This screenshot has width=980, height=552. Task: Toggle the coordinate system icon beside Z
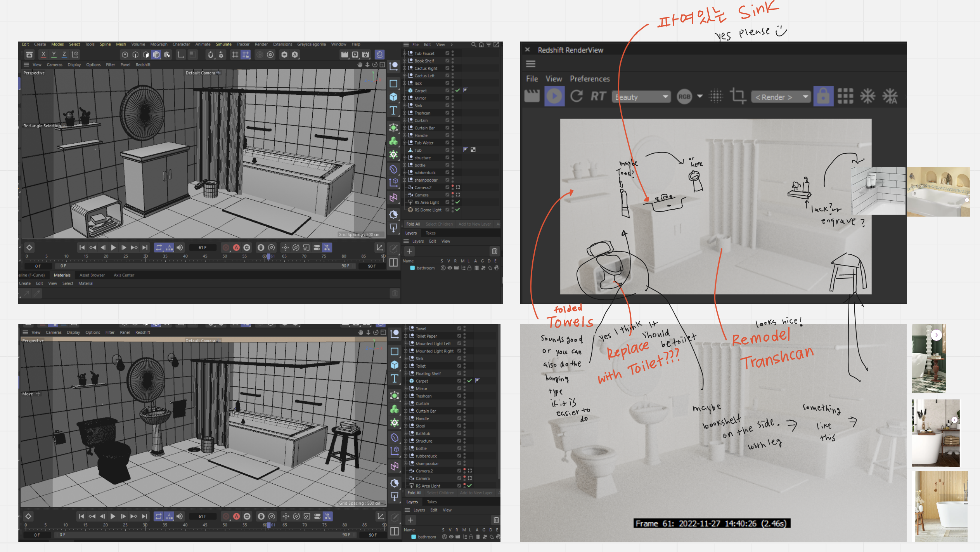click(75, 55)
